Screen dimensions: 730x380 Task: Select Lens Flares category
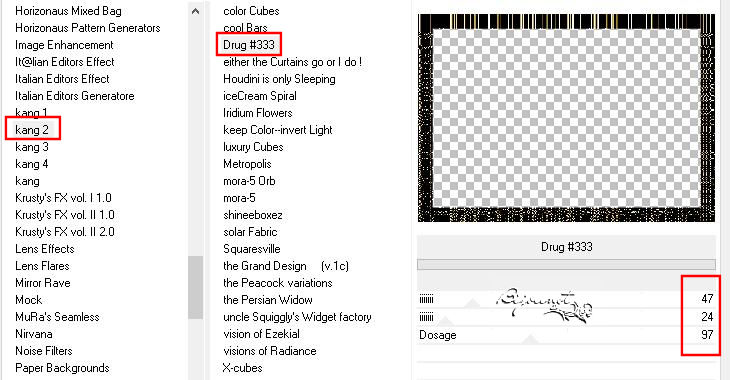click(x=42, y=266)
